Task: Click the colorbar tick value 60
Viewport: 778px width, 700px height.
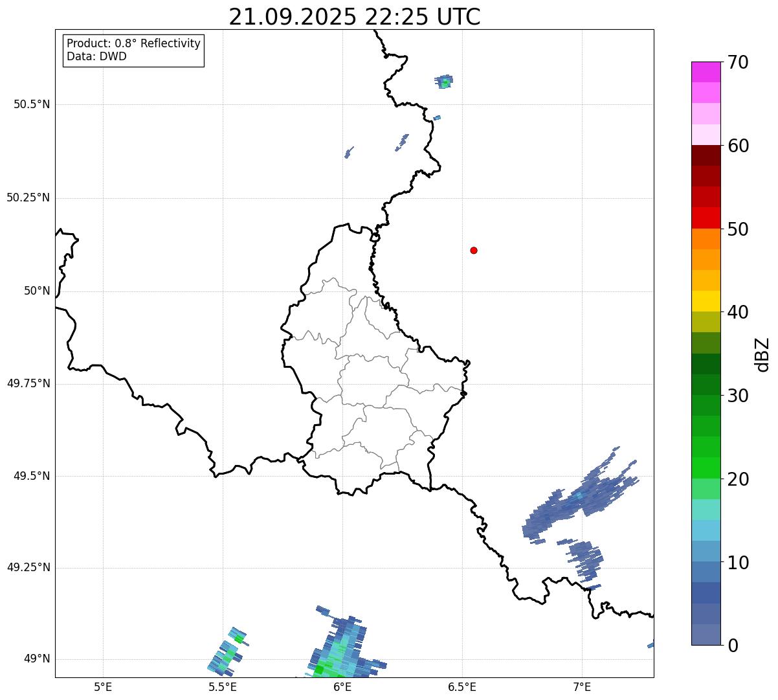Action: tap(738, 146)
